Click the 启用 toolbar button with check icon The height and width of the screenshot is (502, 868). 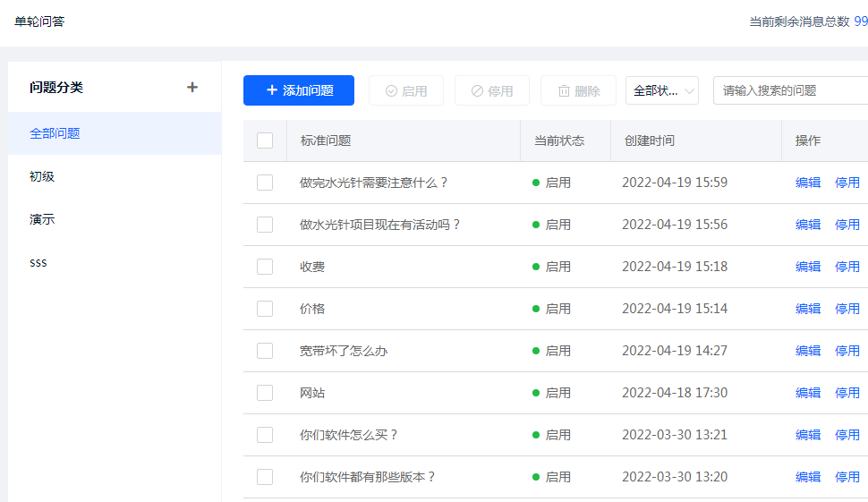click(x=406, y=90)
